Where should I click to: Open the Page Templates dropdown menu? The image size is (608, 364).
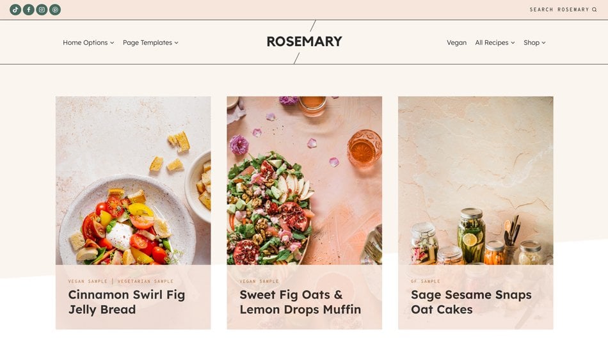150,43
